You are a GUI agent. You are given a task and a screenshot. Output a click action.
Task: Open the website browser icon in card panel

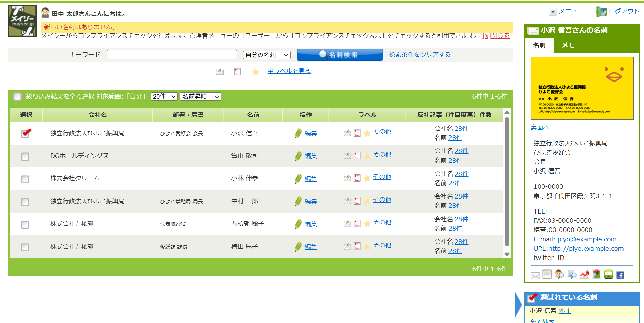coord(547,274)
